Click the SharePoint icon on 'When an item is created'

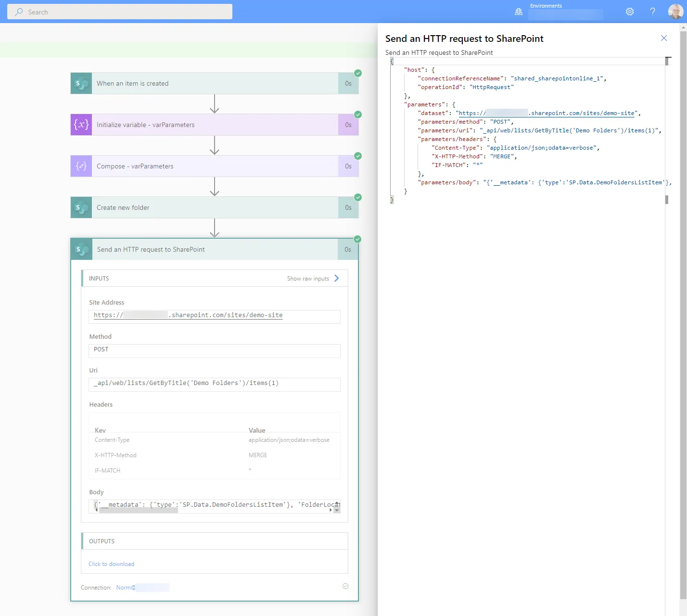[x=81, y=83]
